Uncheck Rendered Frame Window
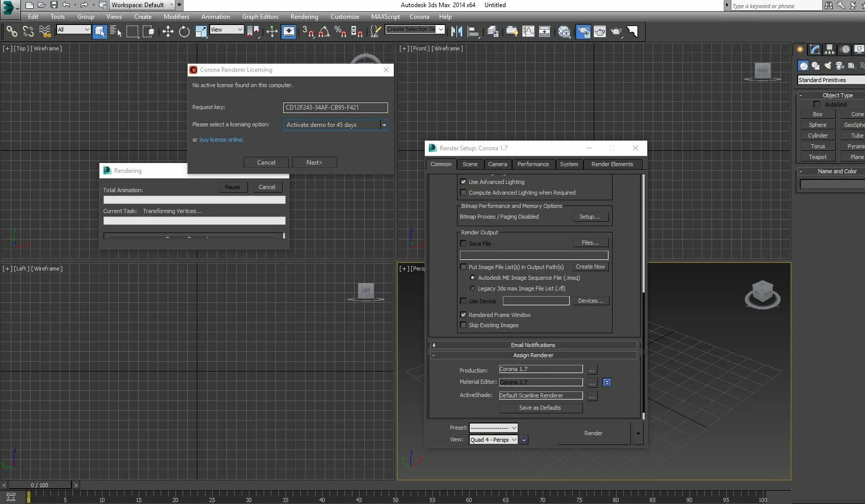865x504 pixels. (x=463, y=315)
